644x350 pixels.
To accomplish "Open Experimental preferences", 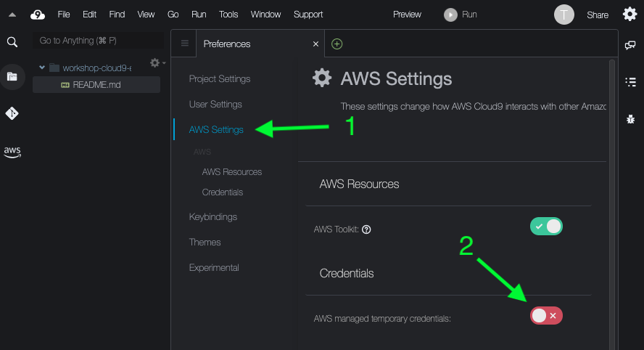I will [214, 268].
